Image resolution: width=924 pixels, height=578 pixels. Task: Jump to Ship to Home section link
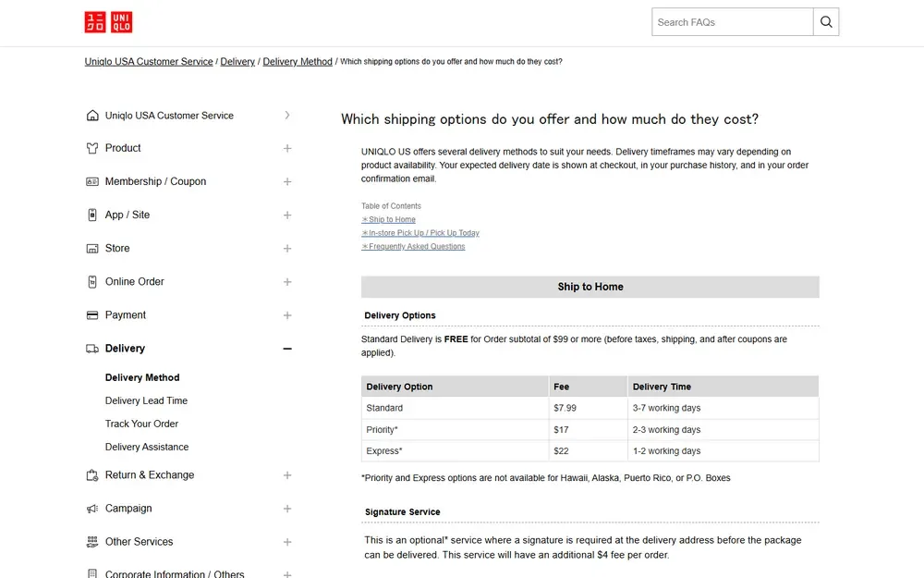click(x=388, y=219)
